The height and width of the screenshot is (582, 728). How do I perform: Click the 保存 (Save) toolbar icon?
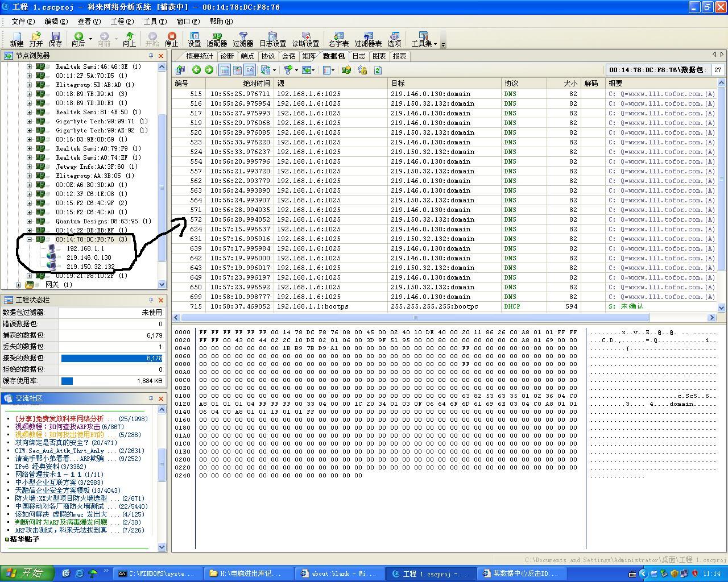55,39
